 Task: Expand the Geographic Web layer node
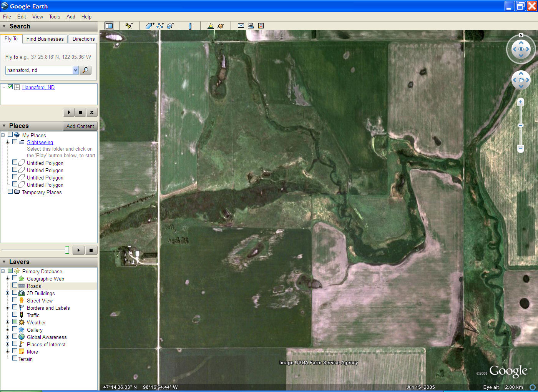(7, 278)
